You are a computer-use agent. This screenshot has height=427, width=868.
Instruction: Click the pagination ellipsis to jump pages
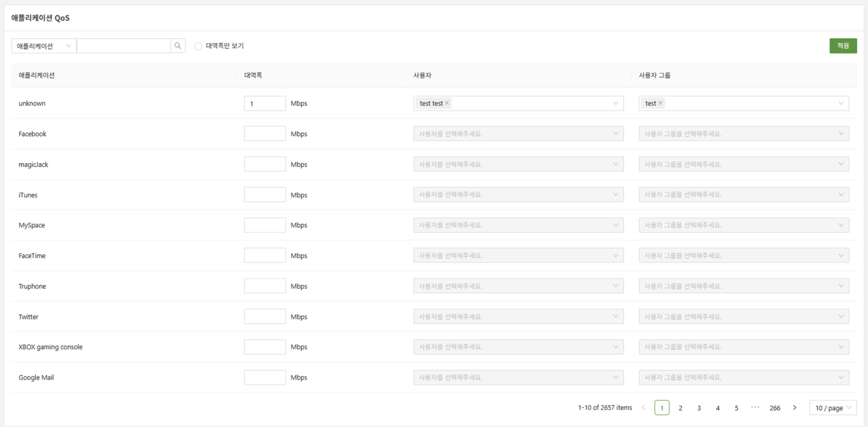pyautogui.click(x=755, y=408)
